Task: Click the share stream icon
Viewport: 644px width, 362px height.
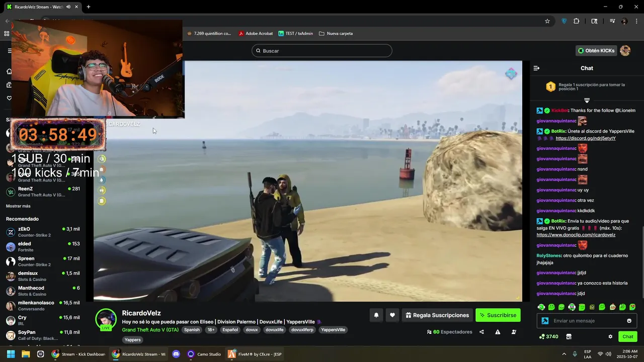Action: tap(481, 332)
